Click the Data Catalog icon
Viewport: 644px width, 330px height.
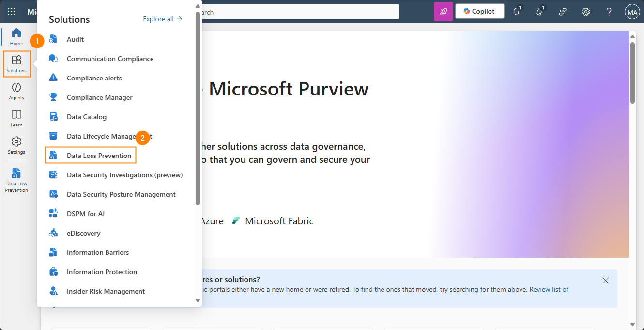coord(53,117)
